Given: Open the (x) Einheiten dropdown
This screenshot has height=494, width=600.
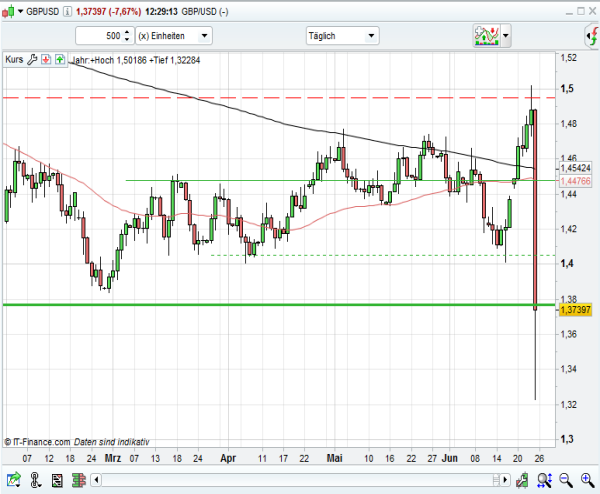Looking at the screenshot, I should point(174,36).
